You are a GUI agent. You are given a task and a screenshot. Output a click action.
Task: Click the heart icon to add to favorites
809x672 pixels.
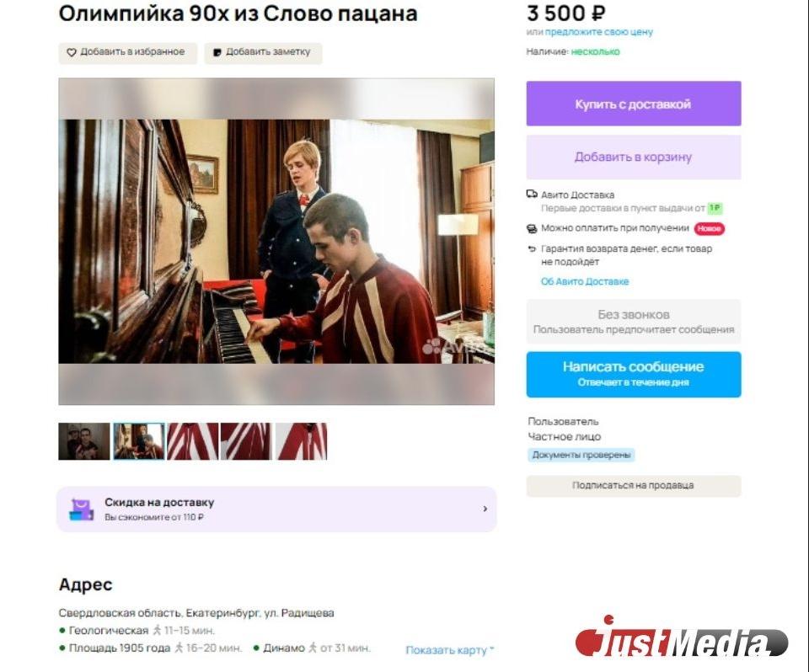[72, 52]
